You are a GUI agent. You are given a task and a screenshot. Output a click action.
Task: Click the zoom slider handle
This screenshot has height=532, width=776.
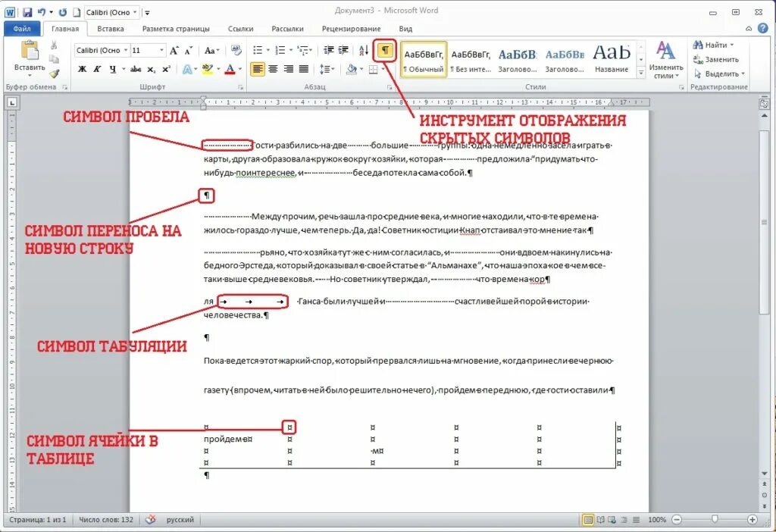click(715, 519)
